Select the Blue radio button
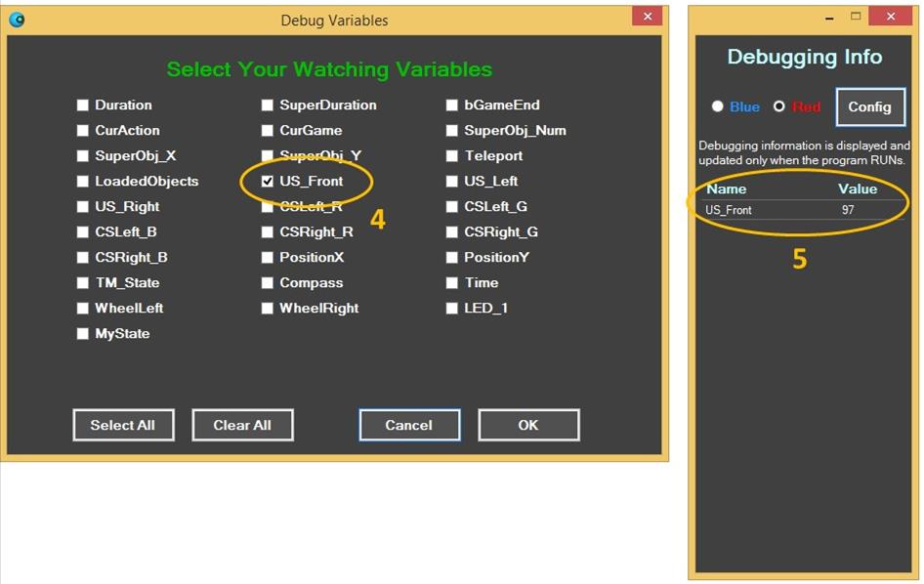The image size is (924, 584). coord(718,106)
